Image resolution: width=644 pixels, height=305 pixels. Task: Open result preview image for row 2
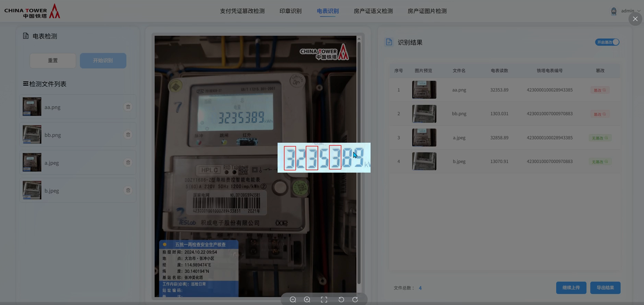(x=424, y=114)
